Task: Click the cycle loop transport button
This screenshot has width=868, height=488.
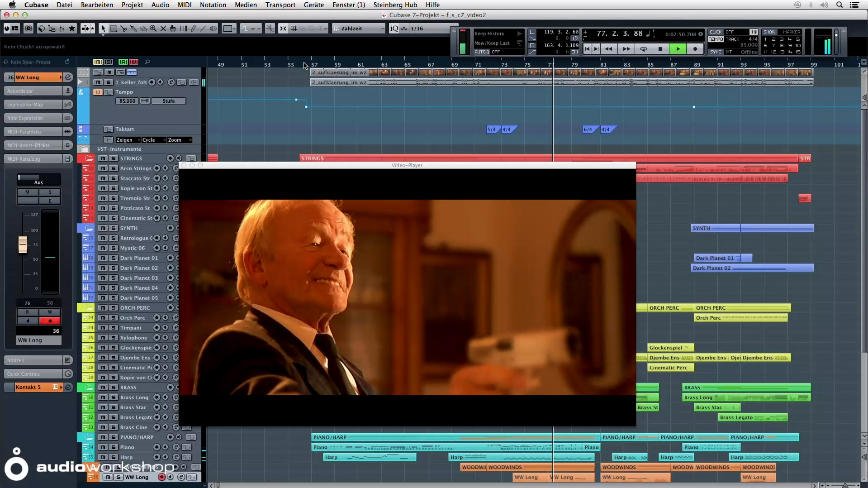Action: point(643,49)
